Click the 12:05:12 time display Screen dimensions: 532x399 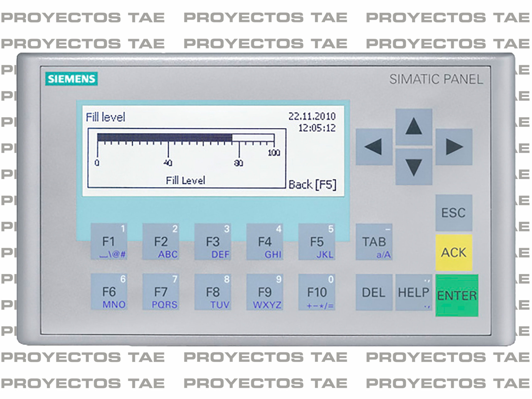(317, 128)
